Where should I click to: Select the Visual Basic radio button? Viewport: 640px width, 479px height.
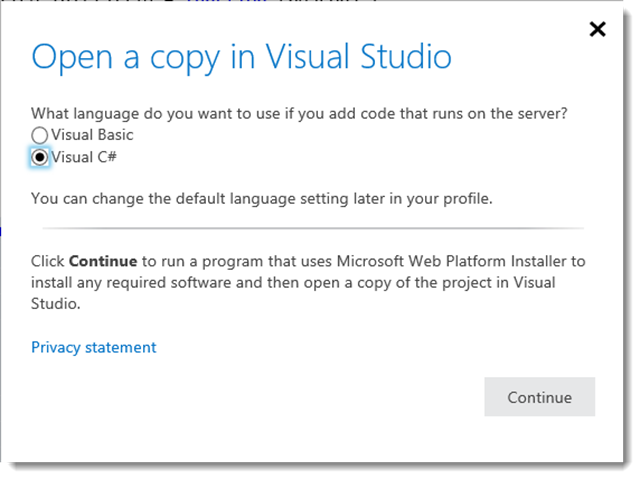[x=40, y=135]
